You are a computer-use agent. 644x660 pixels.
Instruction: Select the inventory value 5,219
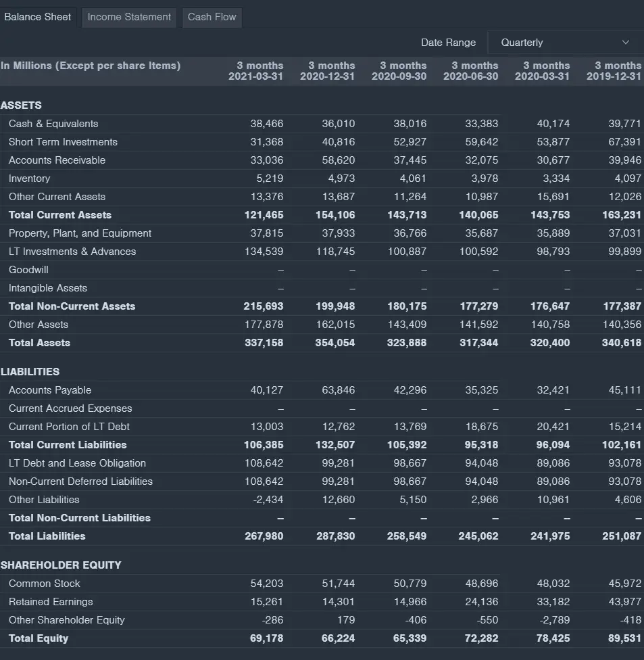(x=270, y=179)
